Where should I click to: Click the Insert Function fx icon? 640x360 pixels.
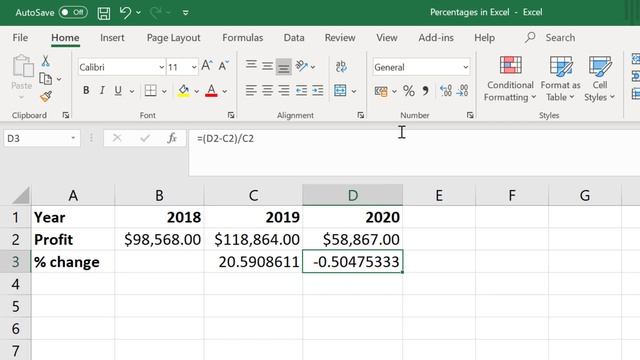click(x=172, y=138)
